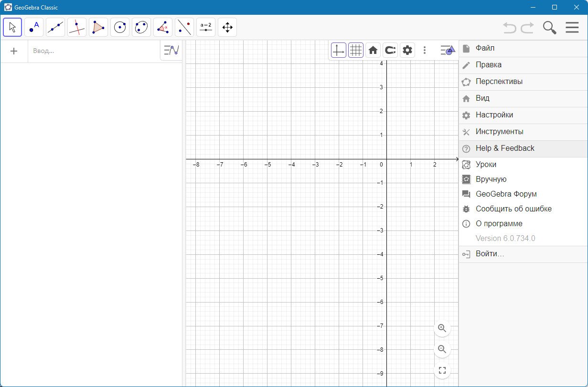Select the Slider a=2 tool
Image resolution: width=588 pixels, height=387 pixels.
206,27
